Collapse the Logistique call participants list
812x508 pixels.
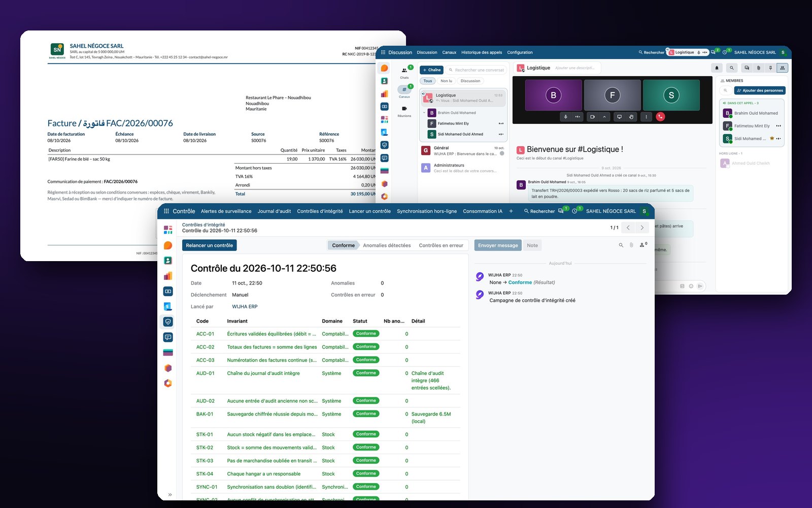(424, 113)
